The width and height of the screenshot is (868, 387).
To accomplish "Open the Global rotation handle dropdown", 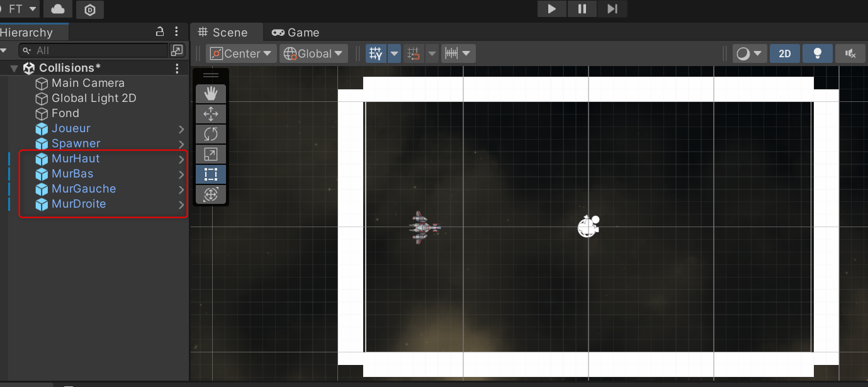I will 313,53.
